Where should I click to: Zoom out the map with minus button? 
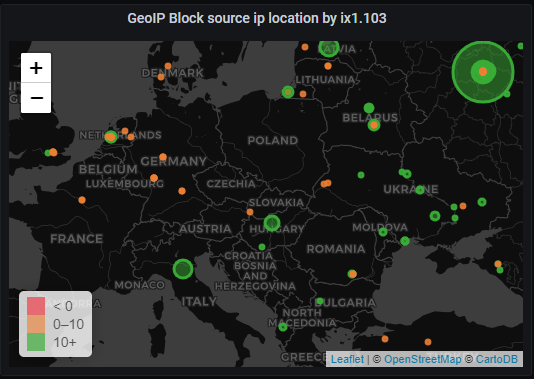[36, 98]
